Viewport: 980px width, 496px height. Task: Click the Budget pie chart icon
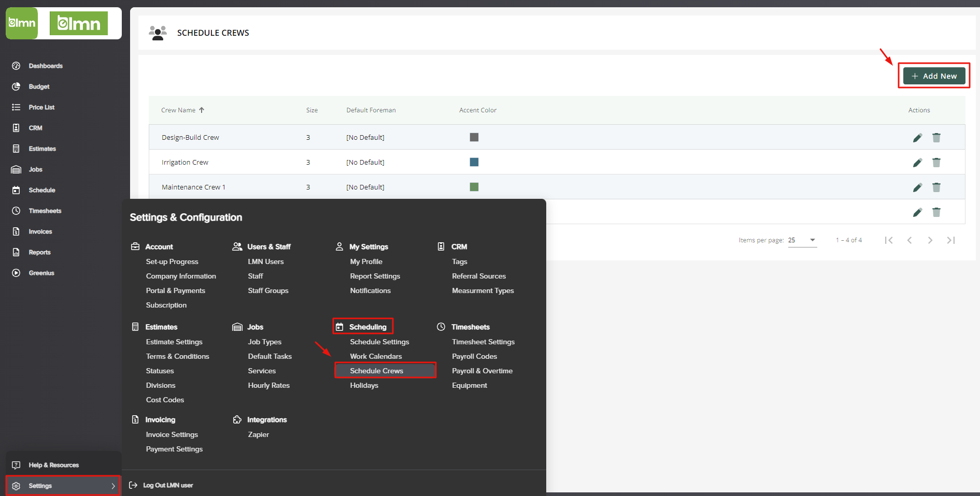[16, 86]
